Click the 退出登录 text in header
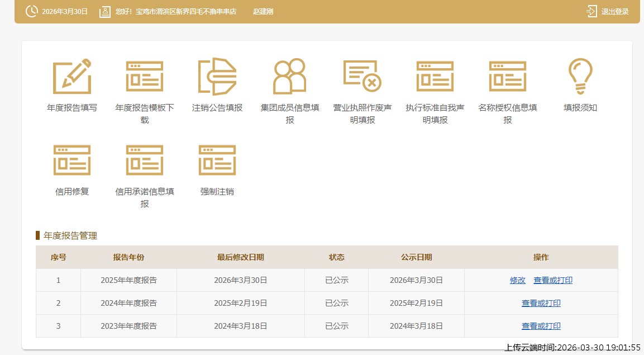The height and width of the screenshot is (355, 644). pos(615,12)
